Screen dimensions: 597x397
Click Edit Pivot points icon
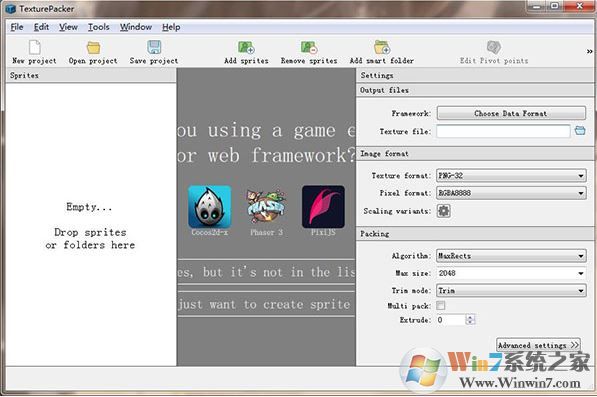[493, 48]
